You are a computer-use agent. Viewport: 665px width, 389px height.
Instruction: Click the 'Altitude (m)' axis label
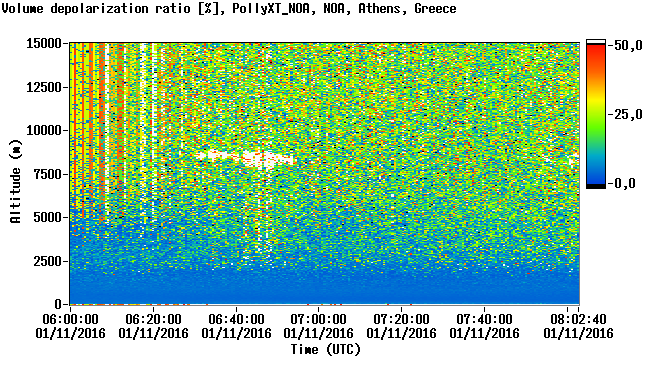coord(15,181)
